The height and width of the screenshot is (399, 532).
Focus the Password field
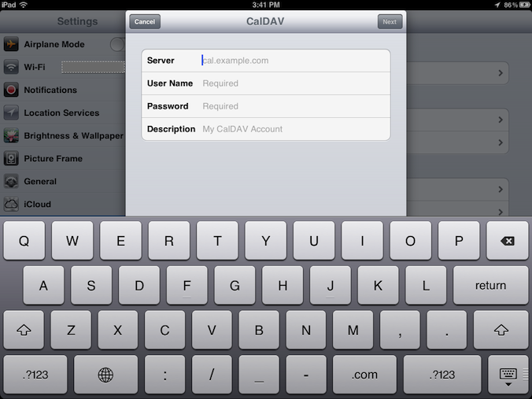(x=266, y=106)
